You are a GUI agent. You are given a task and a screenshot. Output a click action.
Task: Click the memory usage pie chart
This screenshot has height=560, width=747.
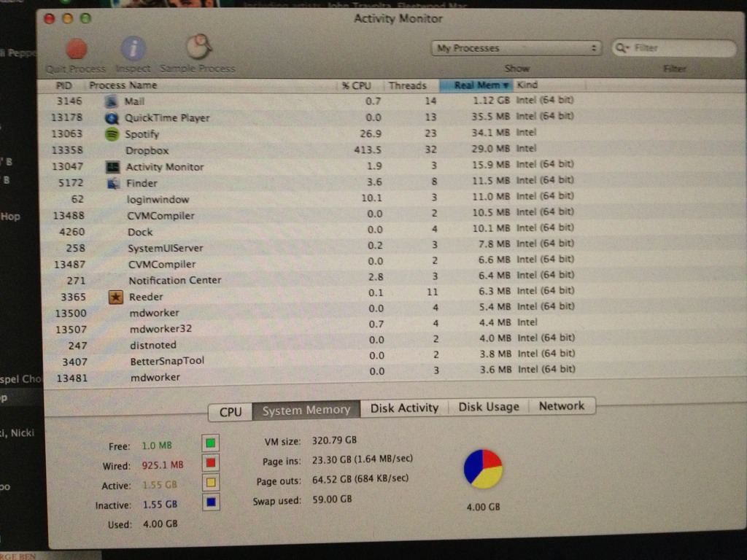click(483, 469)
